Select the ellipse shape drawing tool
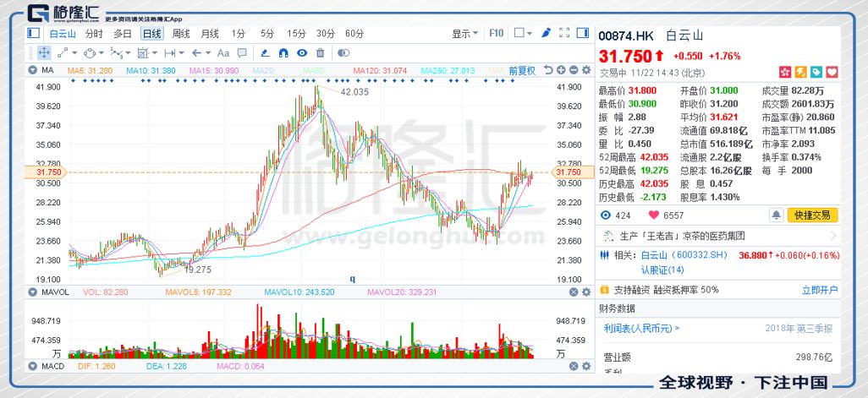The width and height of the screenshot is (868, 398). click(91, 53)
